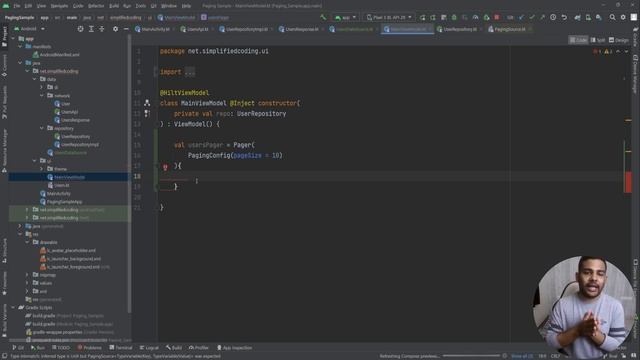Viewport: 640px width, 360px height.
Task: Hide the Project panel with minus icon
Action: [x=126, y=29]
